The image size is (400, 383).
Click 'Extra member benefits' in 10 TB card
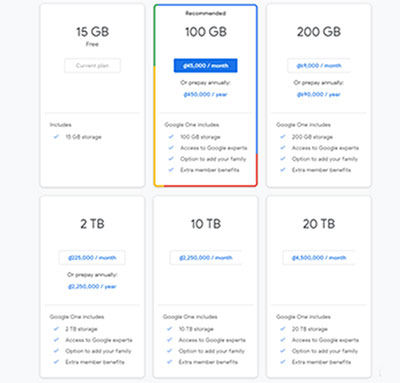[x=208, y=362]
